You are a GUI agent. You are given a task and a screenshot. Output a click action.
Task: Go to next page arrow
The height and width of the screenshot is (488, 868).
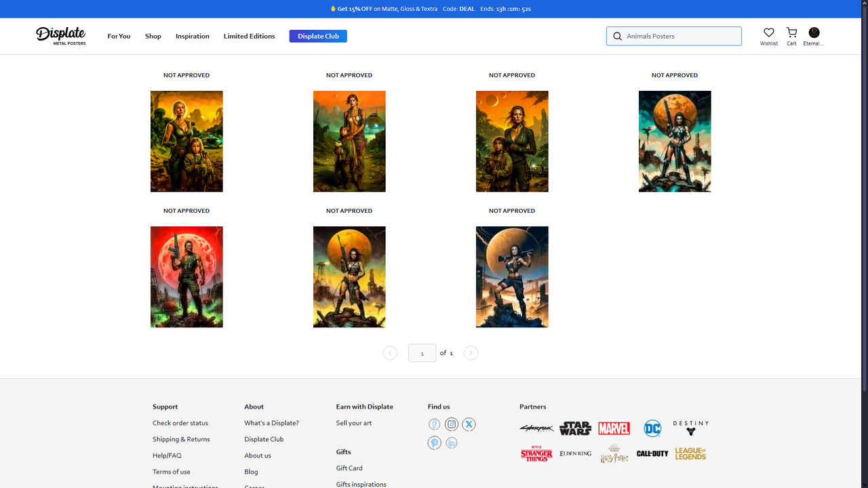(471, 352)
